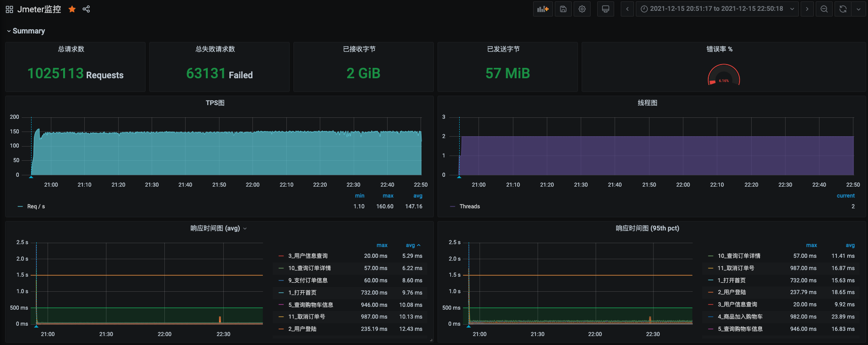The width and height of the screenshot is (868, 345).
Task: Open 响应时间图 (95th pct) title menu
Action: coord(648,228)
